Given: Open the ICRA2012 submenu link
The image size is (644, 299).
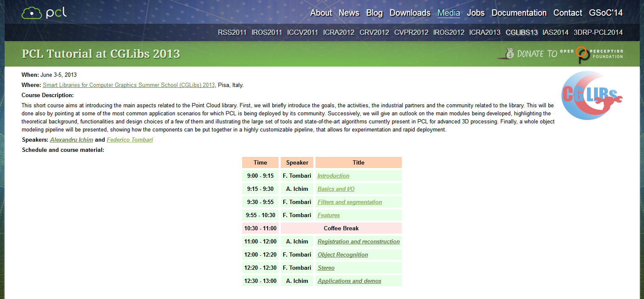Looking at the screenshot, I should [339, 32].
